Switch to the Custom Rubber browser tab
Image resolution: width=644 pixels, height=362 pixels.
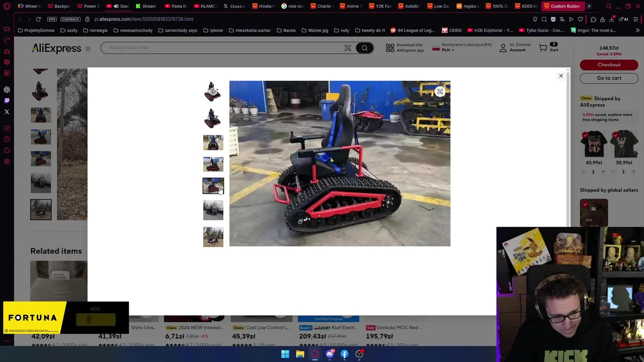562,6
